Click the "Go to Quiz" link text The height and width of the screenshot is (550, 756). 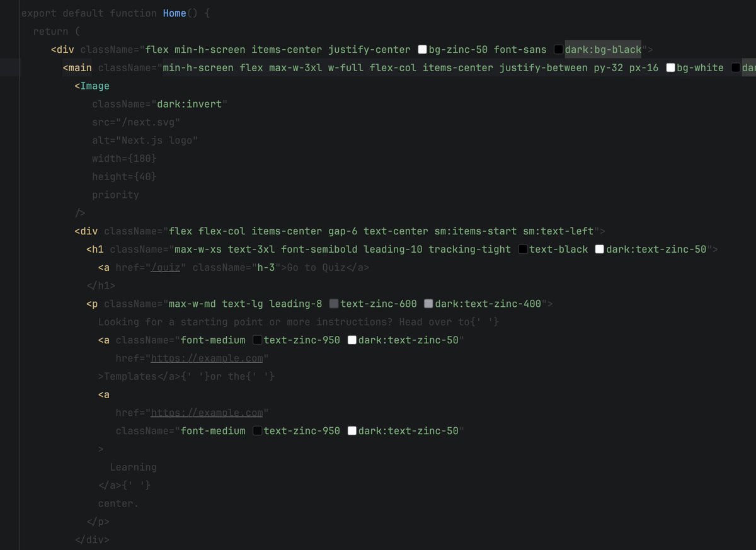pyautogui.click(x=316, y=268)
